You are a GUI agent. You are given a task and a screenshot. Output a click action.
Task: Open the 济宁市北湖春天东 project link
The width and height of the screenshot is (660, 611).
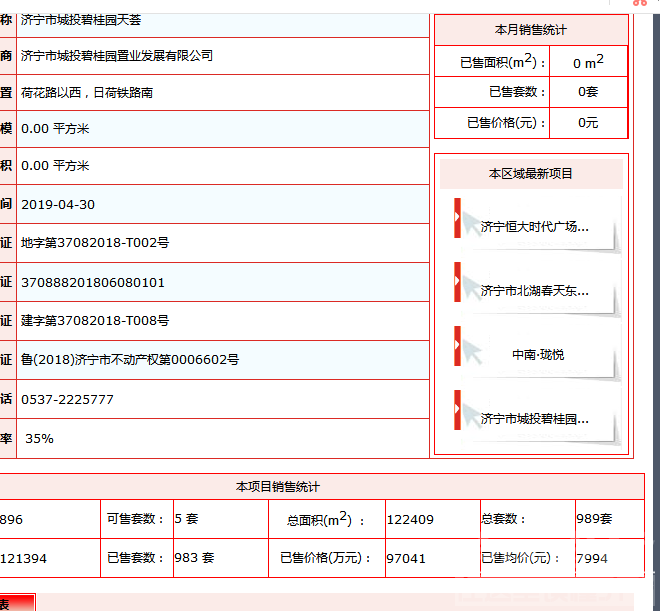535,291
